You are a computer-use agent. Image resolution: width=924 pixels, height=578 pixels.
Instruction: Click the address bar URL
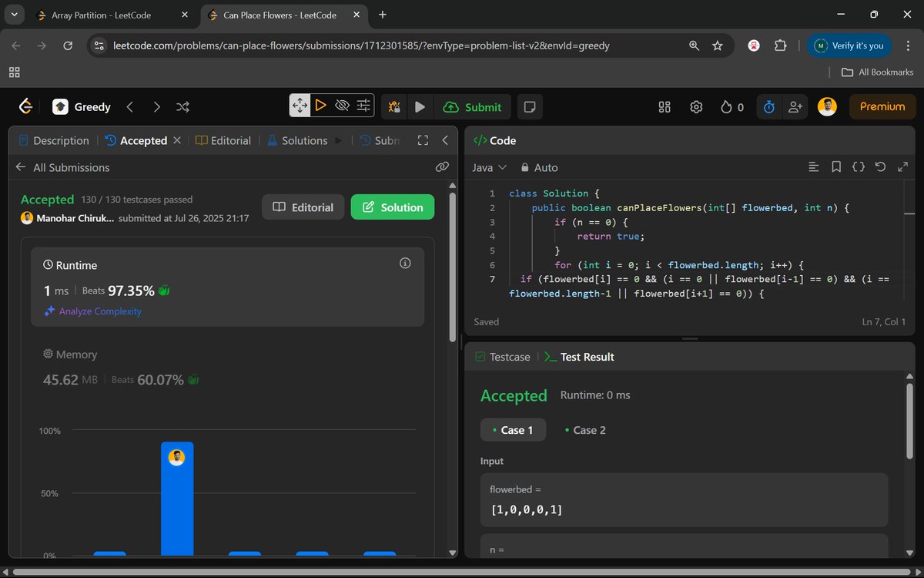361,45
